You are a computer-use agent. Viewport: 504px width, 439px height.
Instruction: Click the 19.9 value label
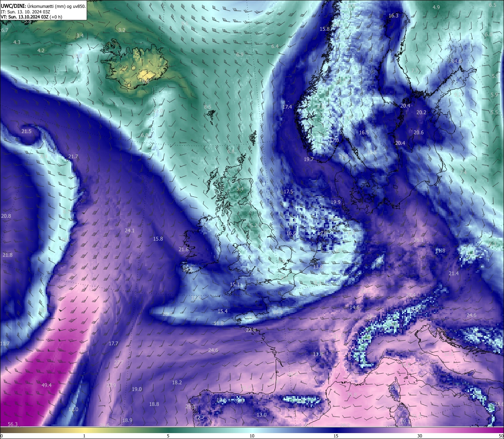pyautogui.click(x=335, y=202)
